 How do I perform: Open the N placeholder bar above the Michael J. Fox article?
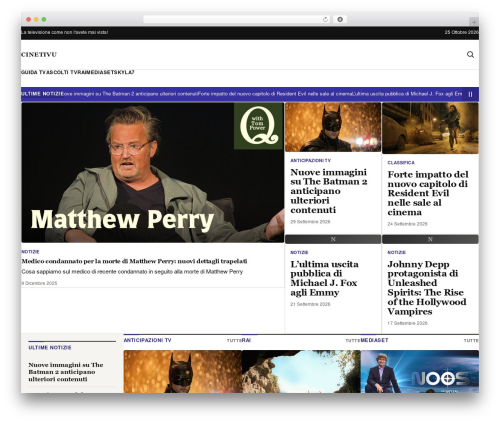point(333,239)
